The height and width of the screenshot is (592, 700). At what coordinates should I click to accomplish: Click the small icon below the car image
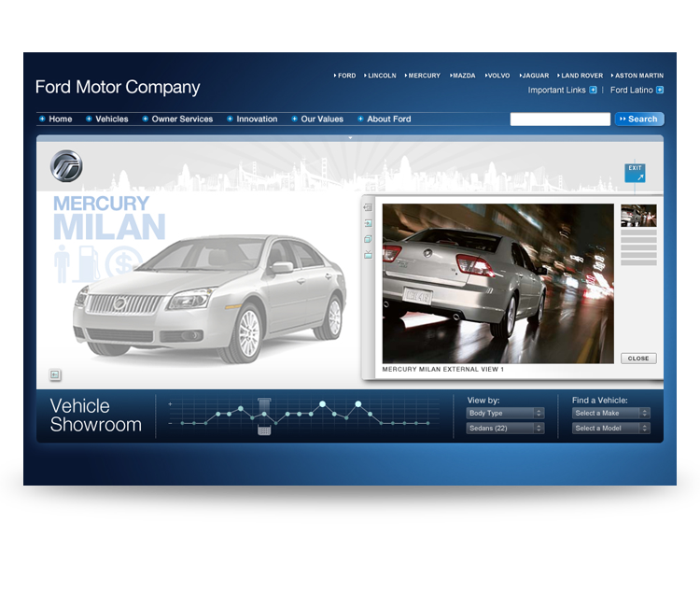click(55, 374)
